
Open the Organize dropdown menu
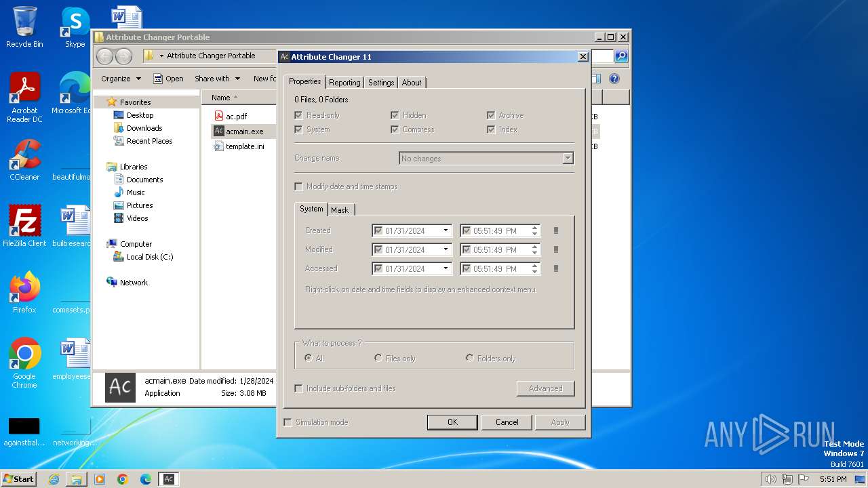[121, 79]
